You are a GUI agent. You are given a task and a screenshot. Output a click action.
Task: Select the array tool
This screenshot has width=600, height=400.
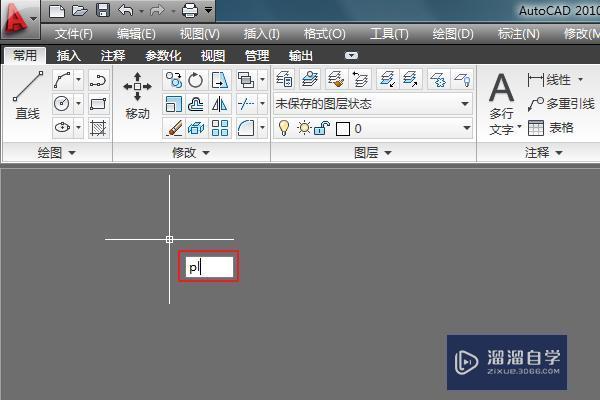(x=220, y=127)
